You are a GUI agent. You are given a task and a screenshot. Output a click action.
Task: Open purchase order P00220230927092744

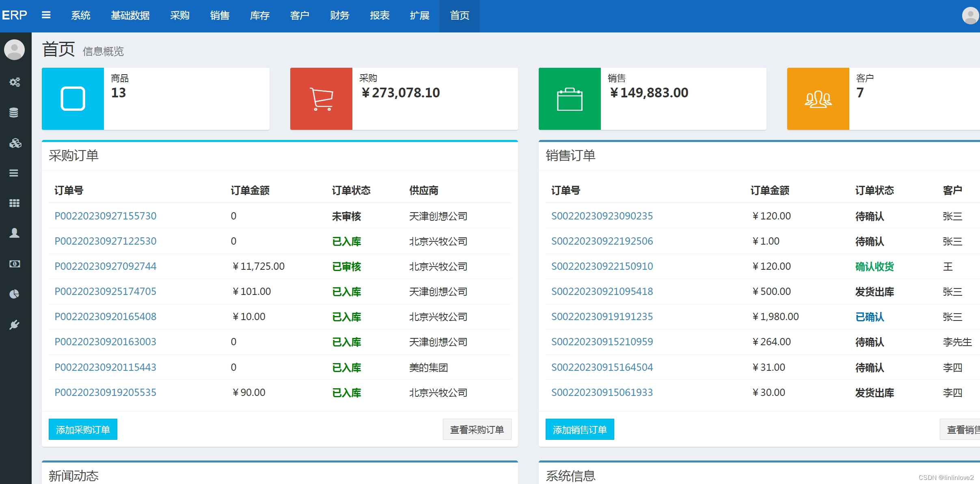[106, 266]
